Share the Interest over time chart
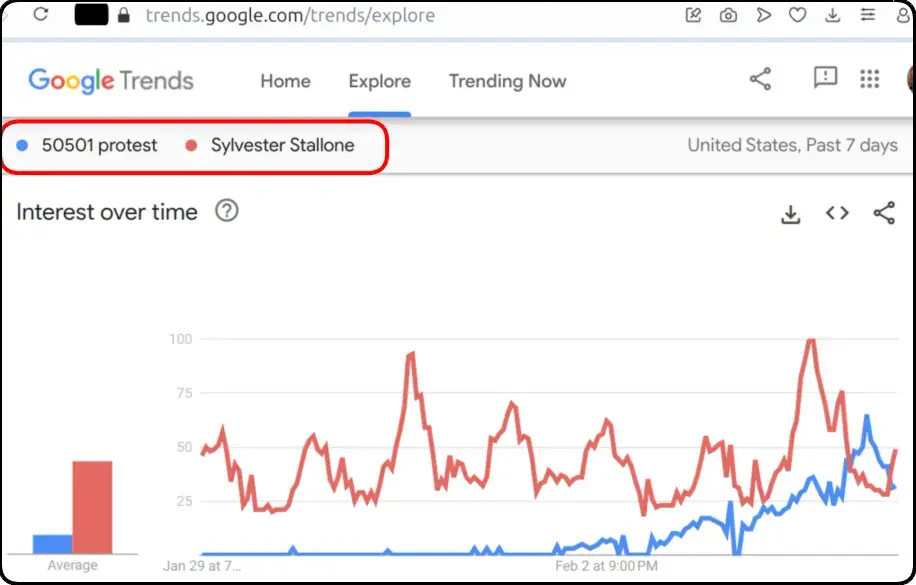Image resolution: width=916 pixels, height=585 pixels. (884, 213)
